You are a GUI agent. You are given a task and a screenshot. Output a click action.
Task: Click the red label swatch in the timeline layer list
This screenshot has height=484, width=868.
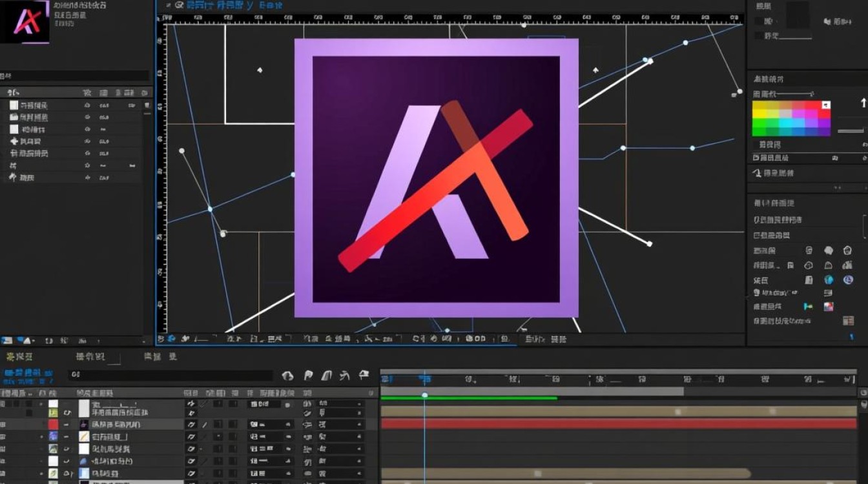click(x=53, y=425)
